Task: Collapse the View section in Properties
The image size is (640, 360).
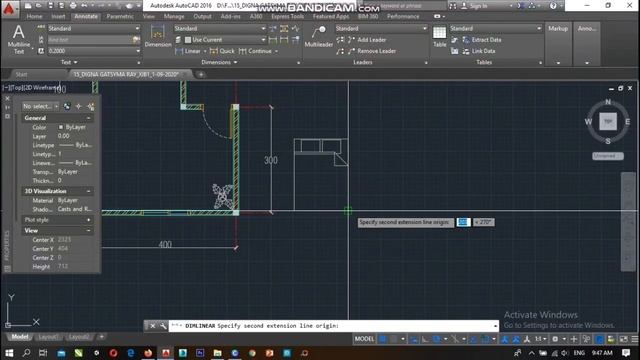Action: point(89,230)
